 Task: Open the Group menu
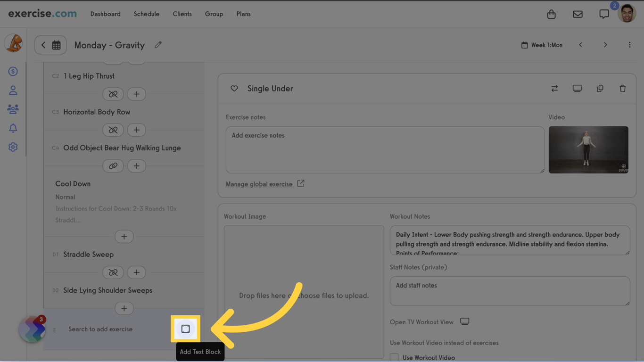pyautogui.click(x=214, y=14)
